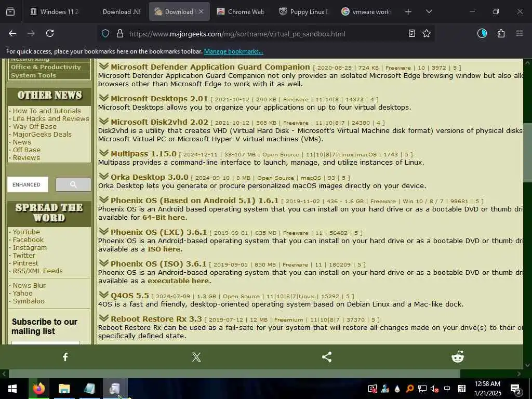532x399 pixels.
Task: Open YouTube sidebar link
Action: click(x=26, y=232)
